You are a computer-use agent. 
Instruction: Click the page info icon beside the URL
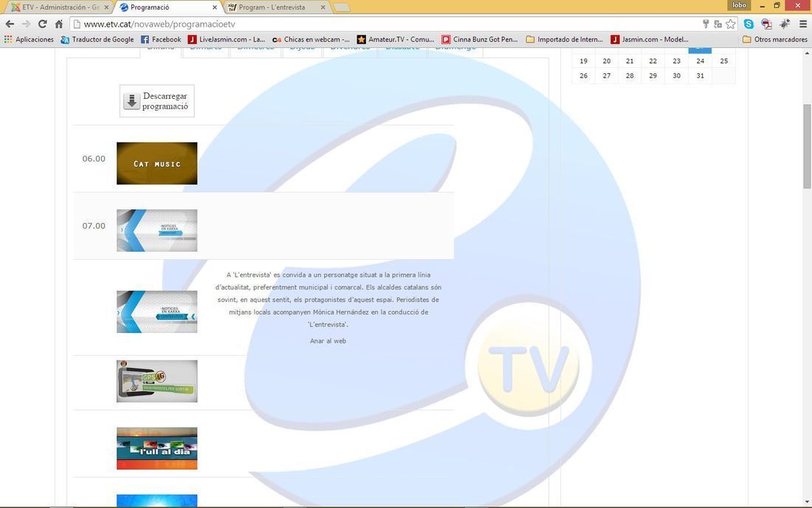click(77, 24)
